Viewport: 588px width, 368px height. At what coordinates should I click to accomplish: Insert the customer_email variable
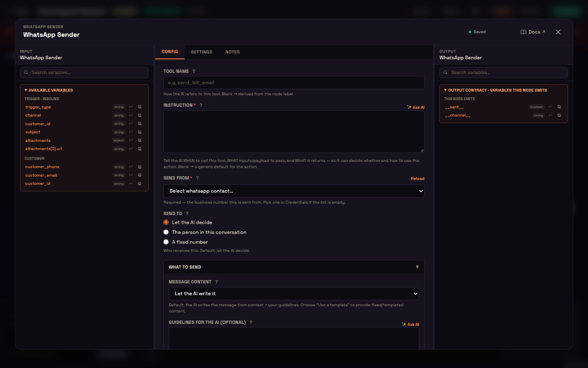click(131, 175)
